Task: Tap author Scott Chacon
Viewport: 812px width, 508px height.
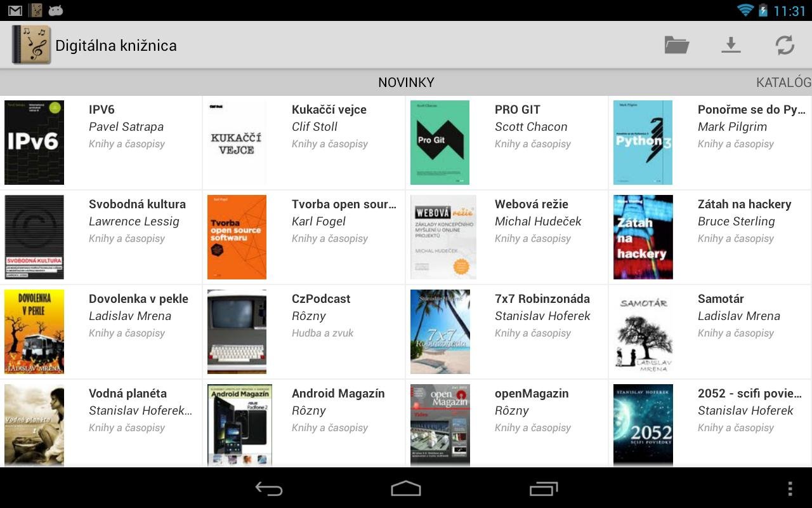Action: pyautogui.click(x=531, y=126)
